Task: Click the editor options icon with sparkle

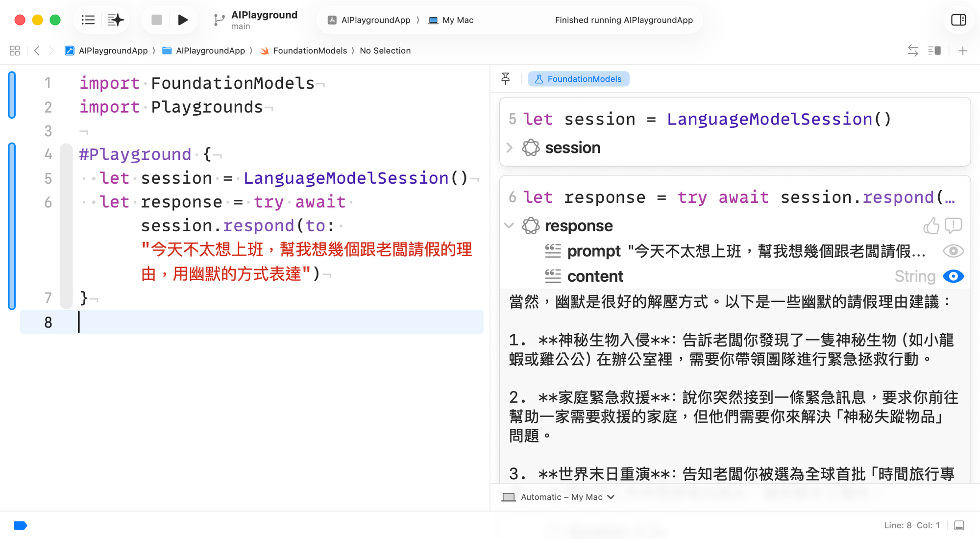Action: [x=116, y=20]
